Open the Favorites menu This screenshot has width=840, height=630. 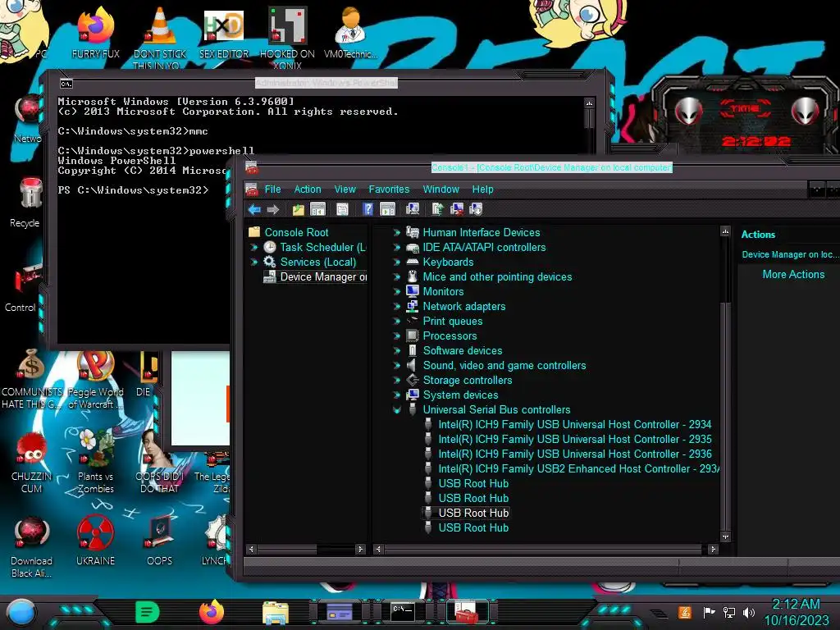point(389,189)
